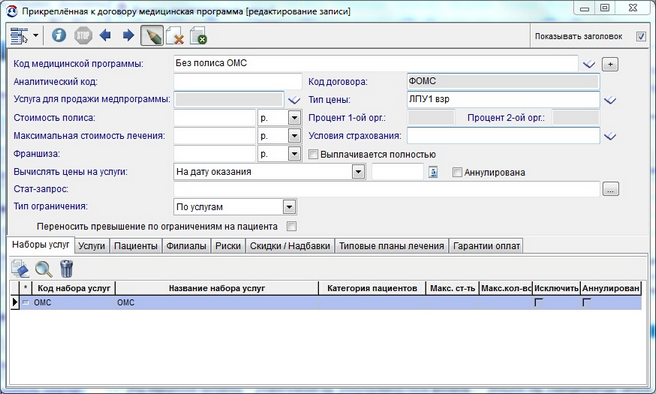
Task: Select the ОМС name cell under Название набора услуг
Action: (x=217, y=302)
